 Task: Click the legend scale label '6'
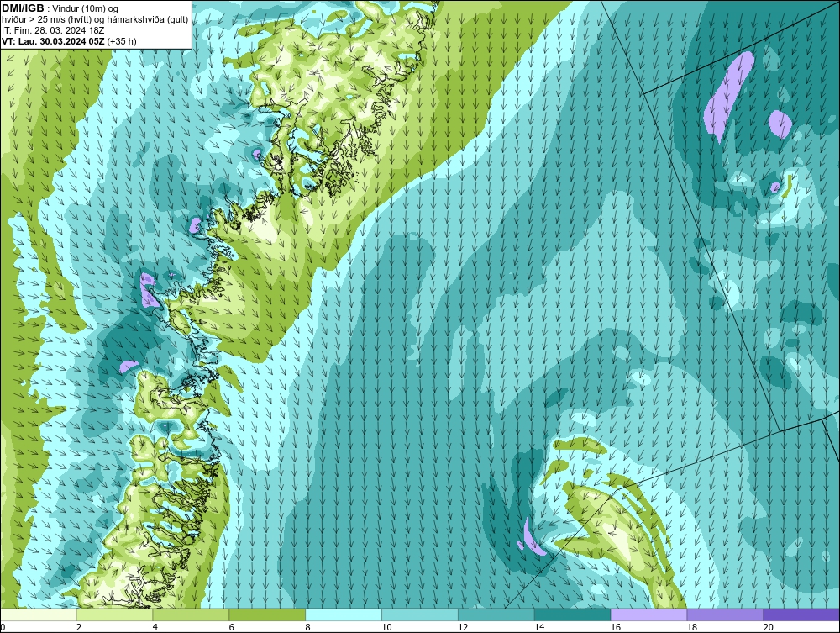click(x=232, y=627)
